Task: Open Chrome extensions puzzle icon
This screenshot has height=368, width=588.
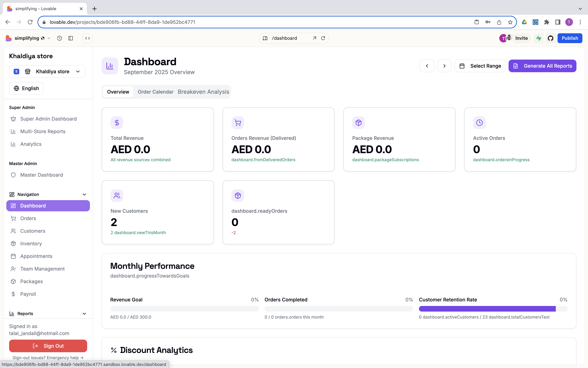Action: [547, 22]
